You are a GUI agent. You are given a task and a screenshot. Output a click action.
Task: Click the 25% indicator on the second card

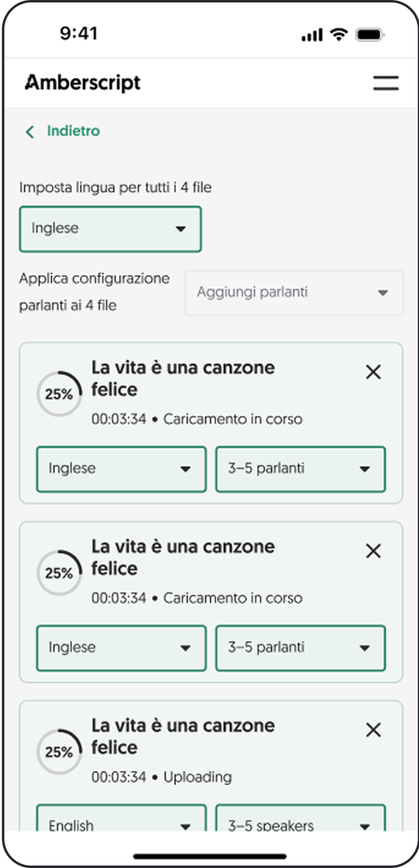(x=59, y=572)
